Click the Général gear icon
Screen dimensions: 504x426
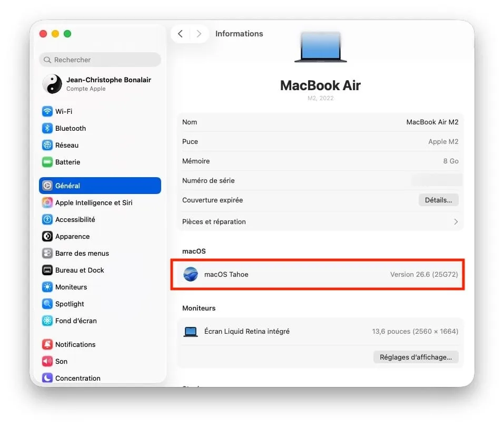tap(47, 186)
